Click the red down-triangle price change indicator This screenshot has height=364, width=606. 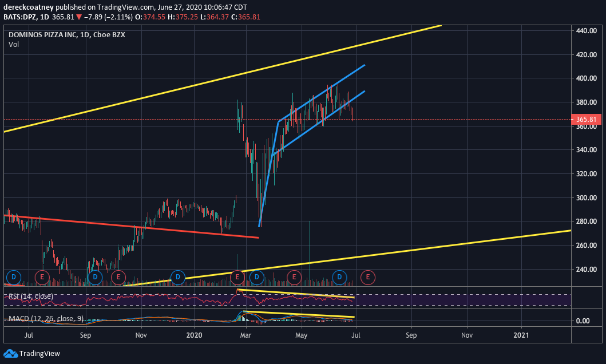[x=79, y=17]
